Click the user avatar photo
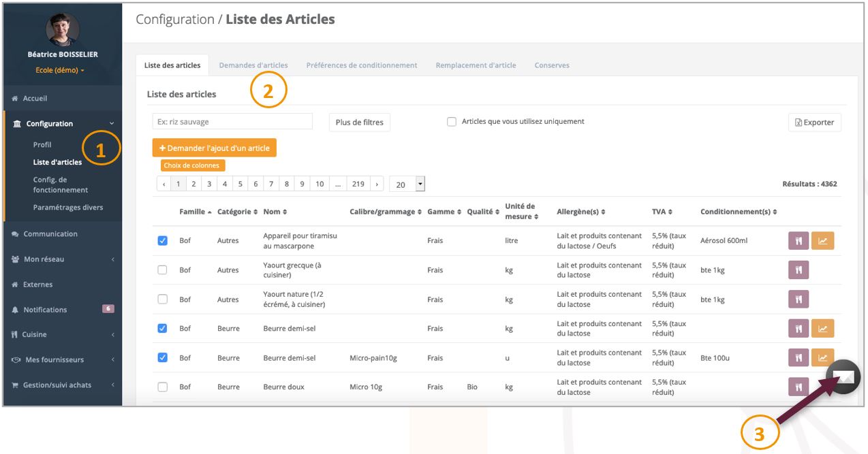This screenshot has height=454, width=868. click(x=63, y=29)
